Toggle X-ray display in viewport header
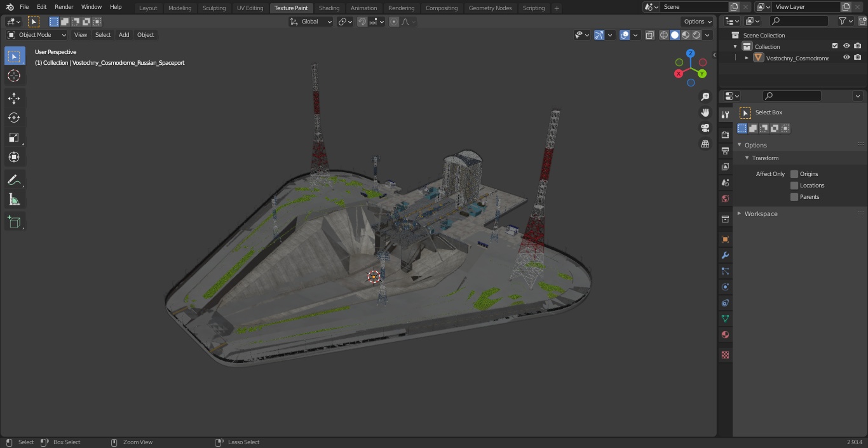Viewport: 868px width, 448px height. click(649, 35)
